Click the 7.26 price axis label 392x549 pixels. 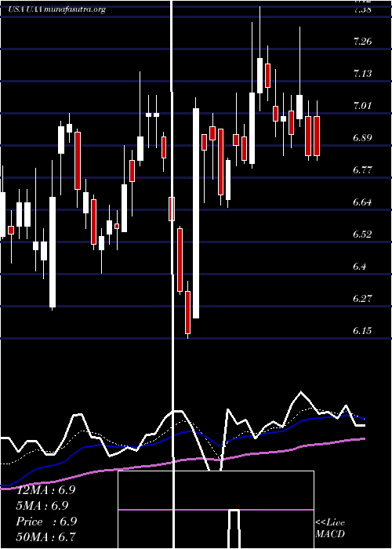pos(362,42)
